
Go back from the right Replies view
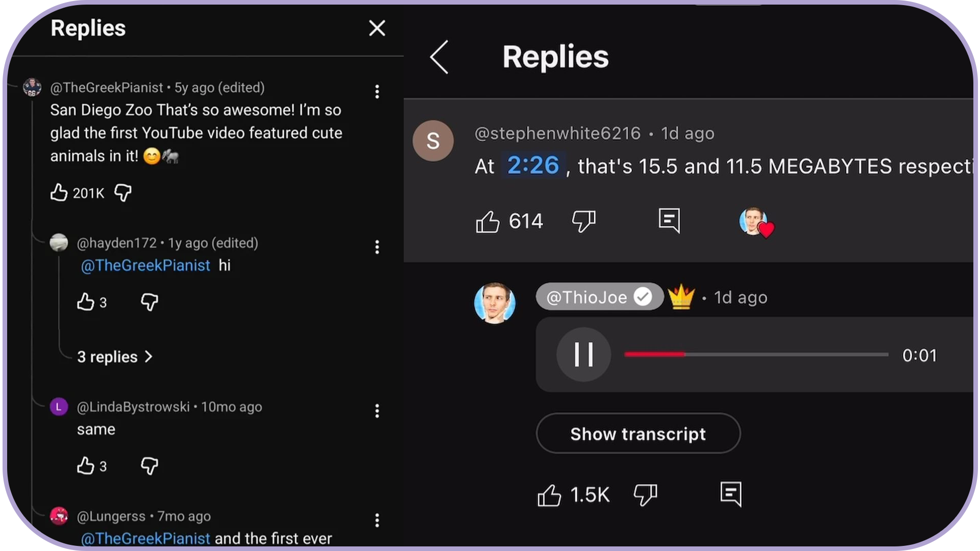(x=439, y=57)
